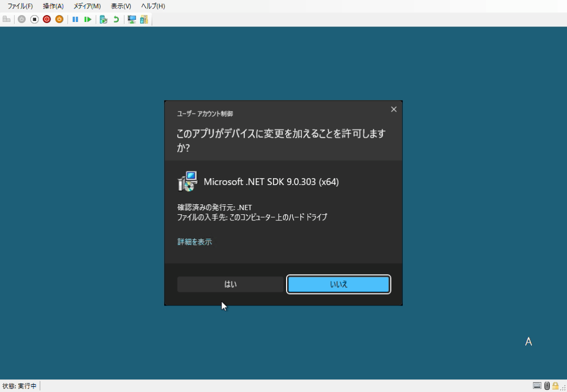567x392 pixels.
Task: Click the gray Start power icon
Action: [x=22, y=19]
